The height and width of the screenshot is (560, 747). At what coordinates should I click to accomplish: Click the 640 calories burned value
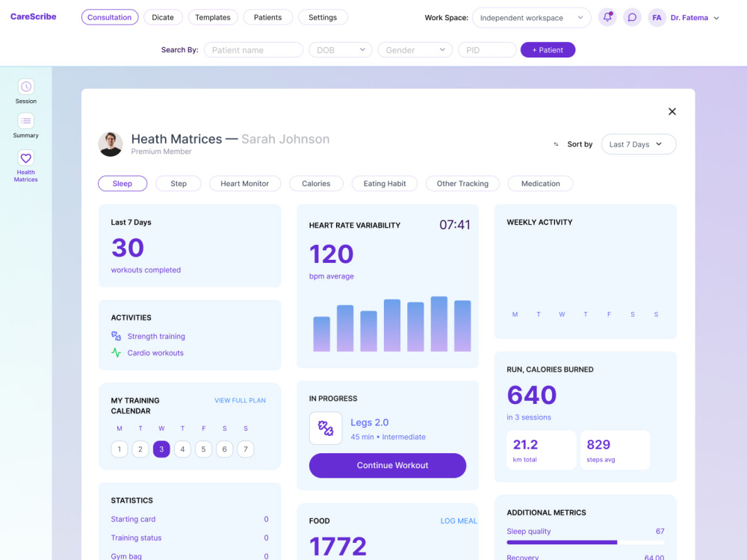pyautogui.click(x=532, y=395)
